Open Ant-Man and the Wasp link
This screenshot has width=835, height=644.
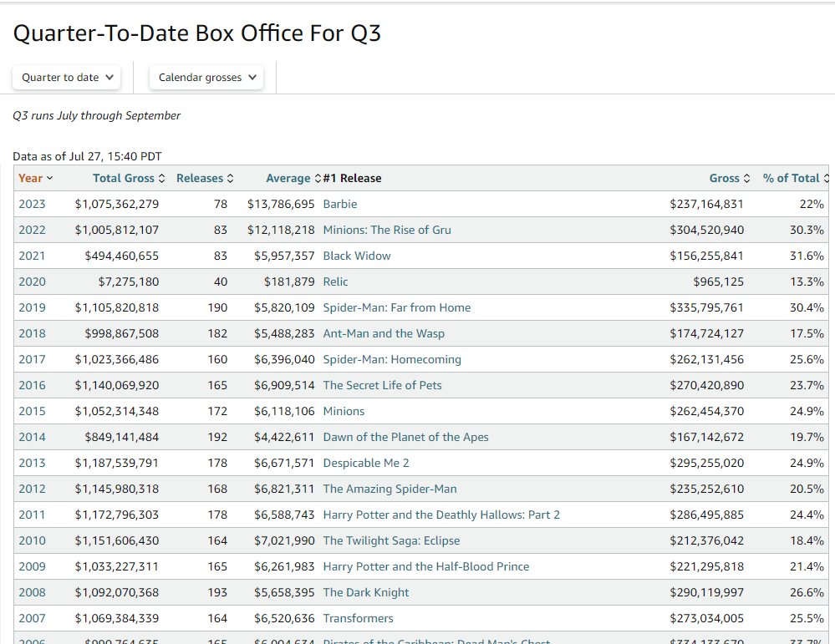[x=384, y=334]
